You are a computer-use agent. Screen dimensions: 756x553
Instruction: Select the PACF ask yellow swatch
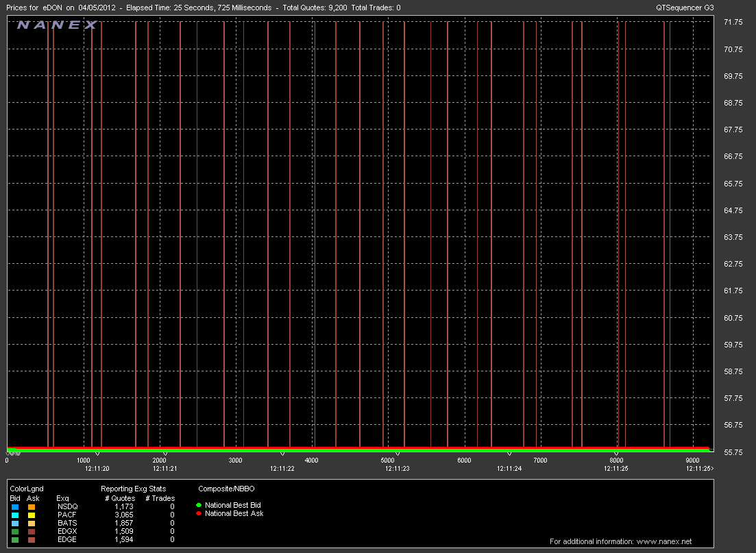tap(32, 515)
